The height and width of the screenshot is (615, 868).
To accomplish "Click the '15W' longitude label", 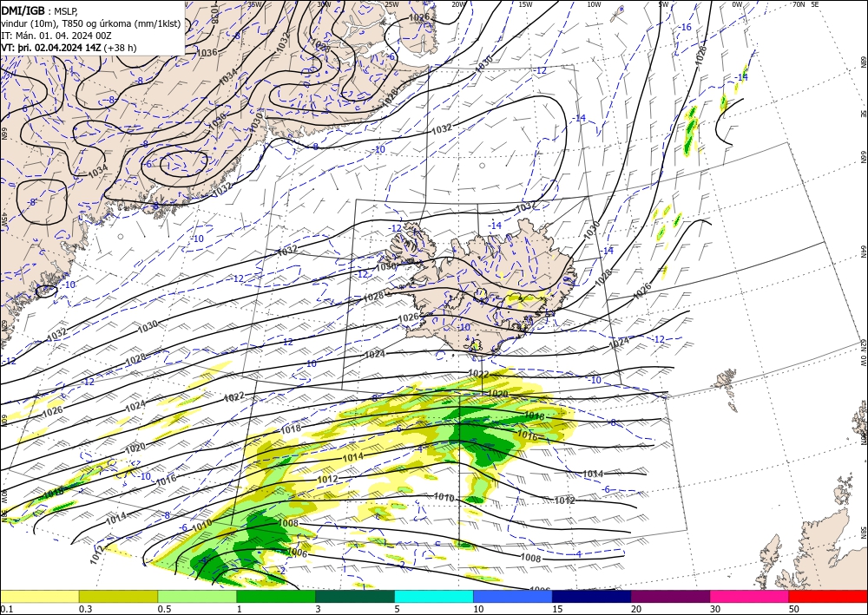I will [526, 4].
